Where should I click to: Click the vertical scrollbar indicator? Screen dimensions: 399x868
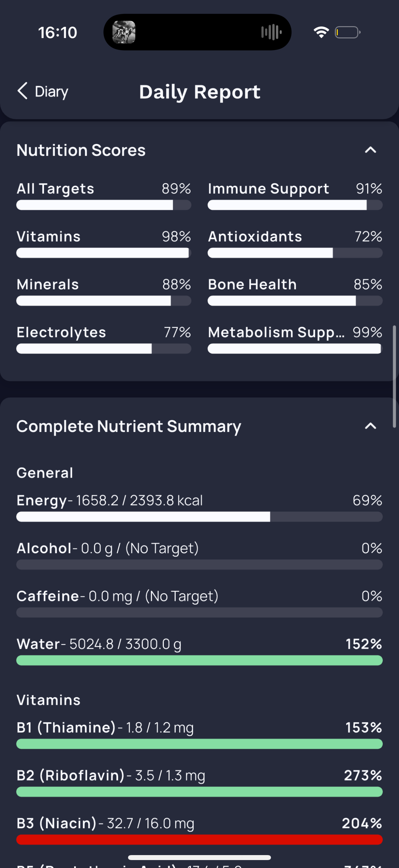(x=394, y=376)
